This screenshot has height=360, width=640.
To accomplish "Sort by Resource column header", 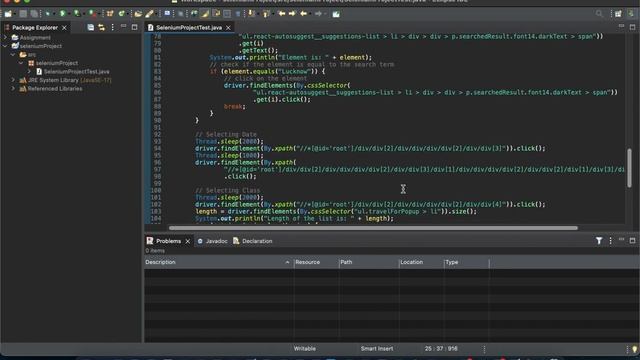I will pyautogui.click(x=316, y=262).
